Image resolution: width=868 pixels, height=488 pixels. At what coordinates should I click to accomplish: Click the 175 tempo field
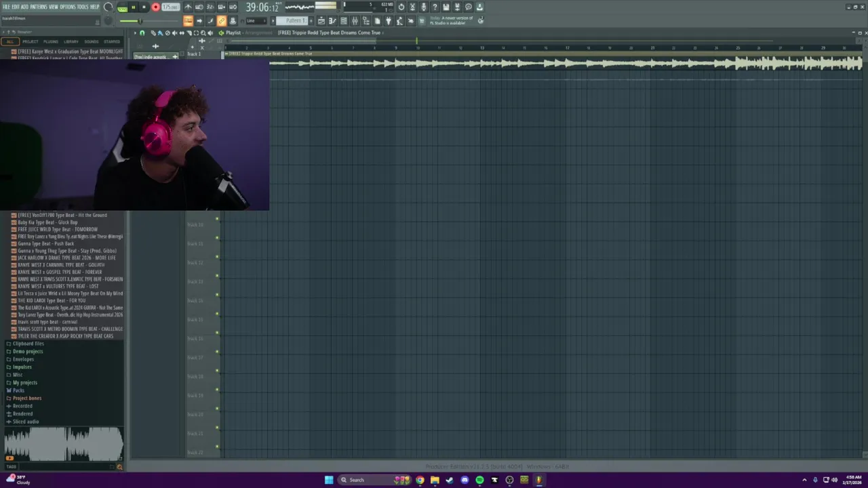pyautogui.click(x=170, y=7)
